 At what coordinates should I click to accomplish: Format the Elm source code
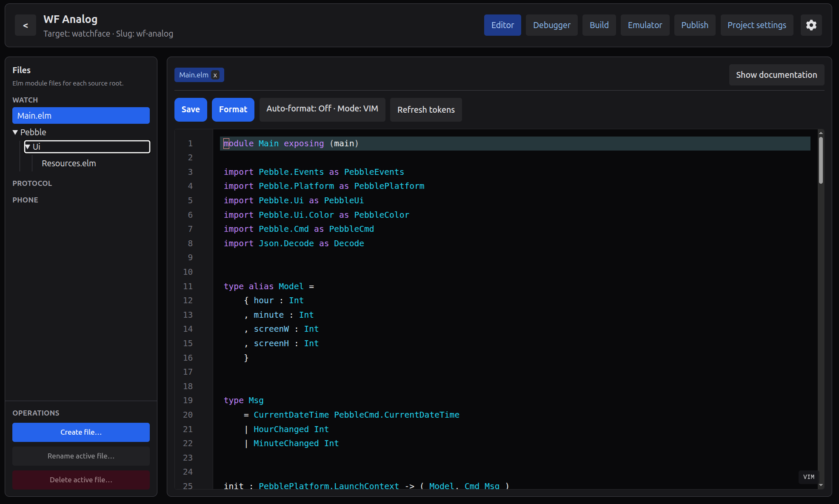click(x=233, y=109)
